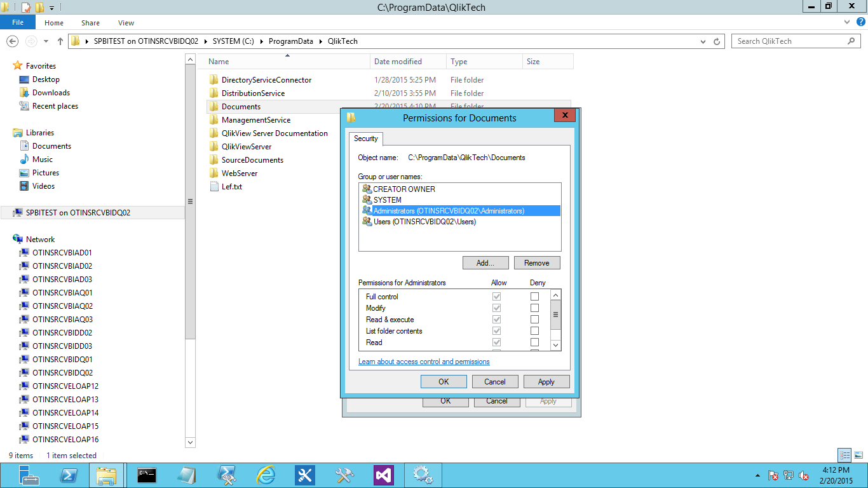Toggle Allow checkbox for List folder contents

pyautogui.click(x=497, y=331)
